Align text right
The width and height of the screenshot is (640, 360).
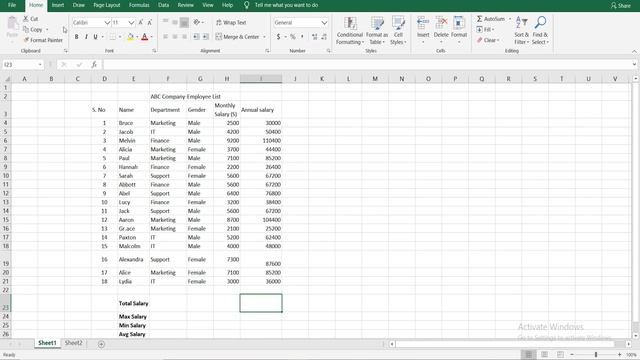coord(184,37)
